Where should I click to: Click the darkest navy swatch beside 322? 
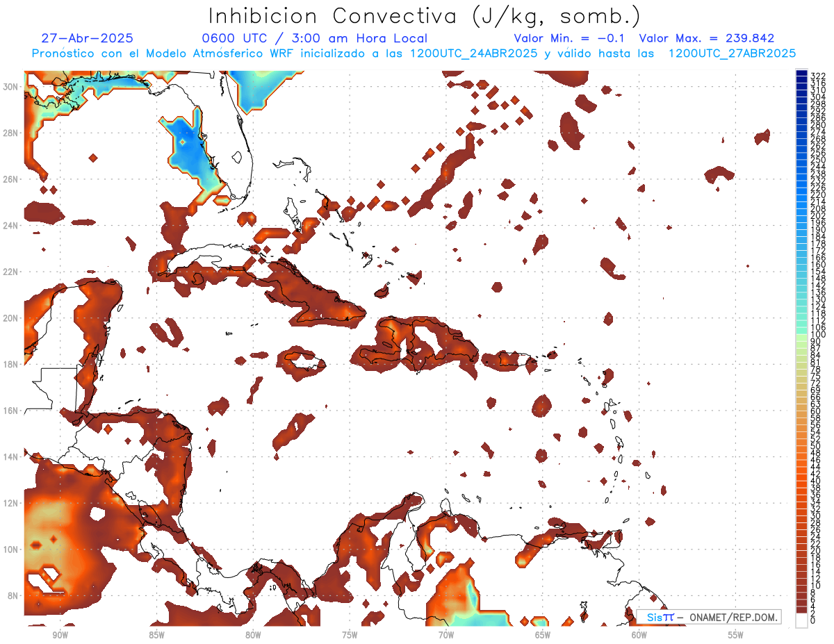(801, 74)
